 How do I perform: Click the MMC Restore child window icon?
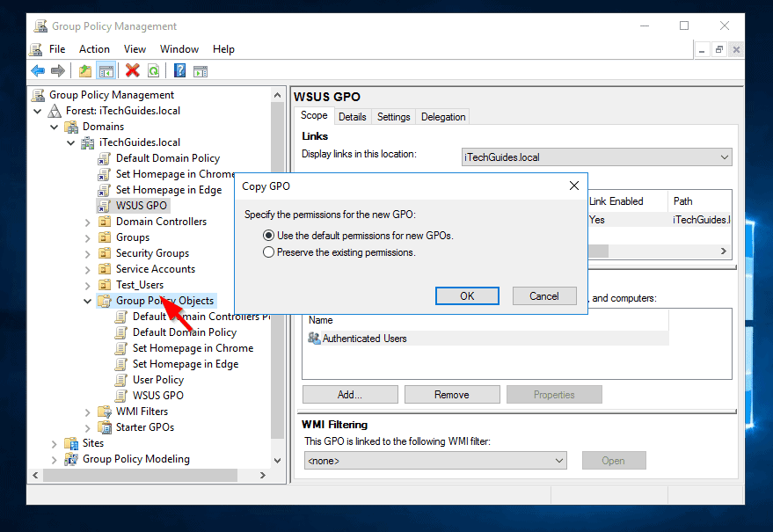(719, 49)
